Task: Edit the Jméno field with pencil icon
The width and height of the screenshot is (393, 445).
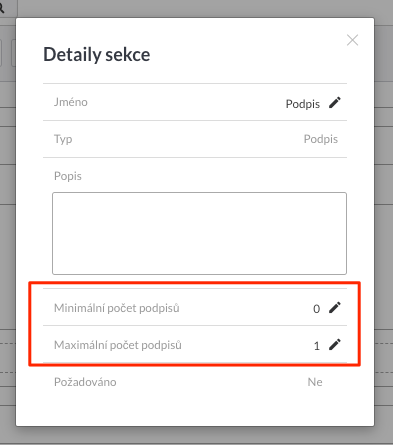Action: [x=335, y=103]
